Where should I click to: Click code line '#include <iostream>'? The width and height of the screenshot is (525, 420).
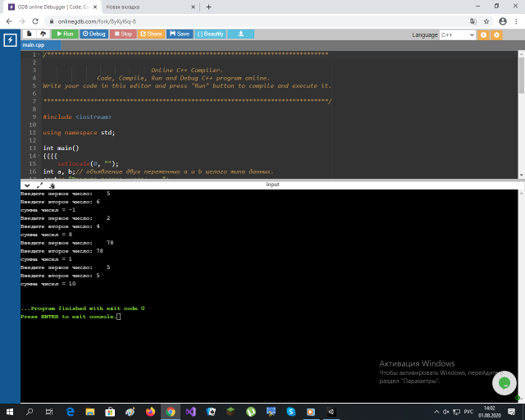77,116
